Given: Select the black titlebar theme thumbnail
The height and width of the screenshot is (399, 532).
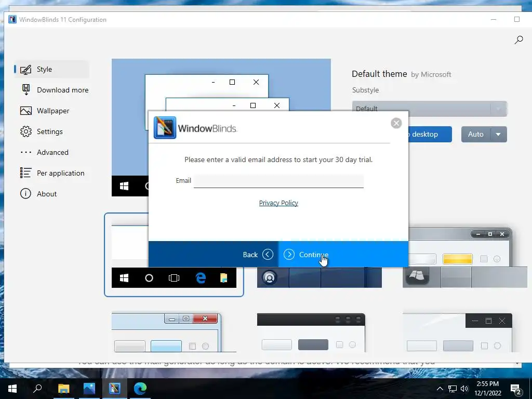Looking at the screenshot, I should (x=311, y=332).
